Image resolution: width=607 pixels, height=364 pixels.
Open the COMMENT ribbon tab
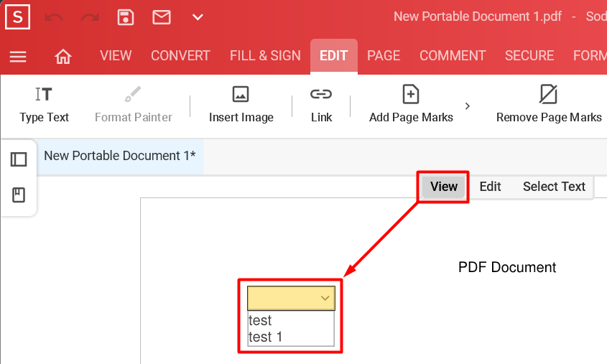pos(453,56)
